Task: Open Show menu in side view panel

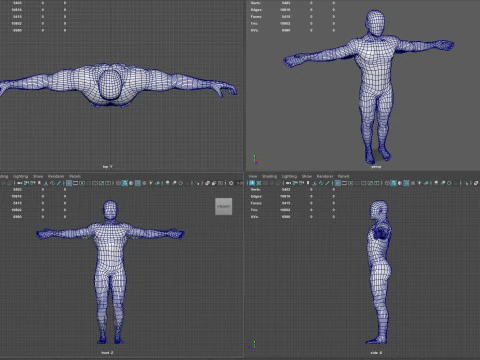Action: point(307,176)
